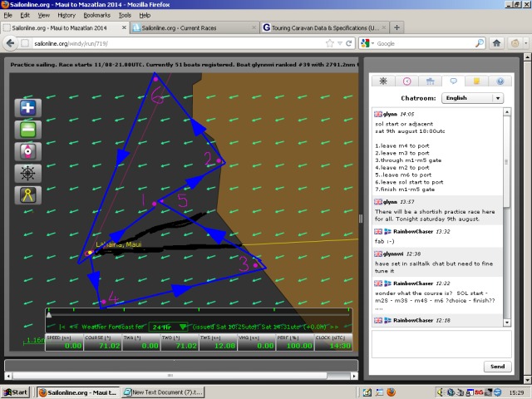Open the Windows Start button
The image size is (532, 399).
15,392
